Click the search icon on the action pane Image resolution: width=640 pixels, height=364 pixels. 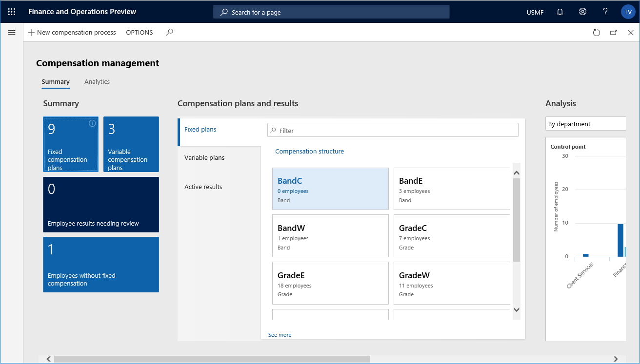point(169,32)
